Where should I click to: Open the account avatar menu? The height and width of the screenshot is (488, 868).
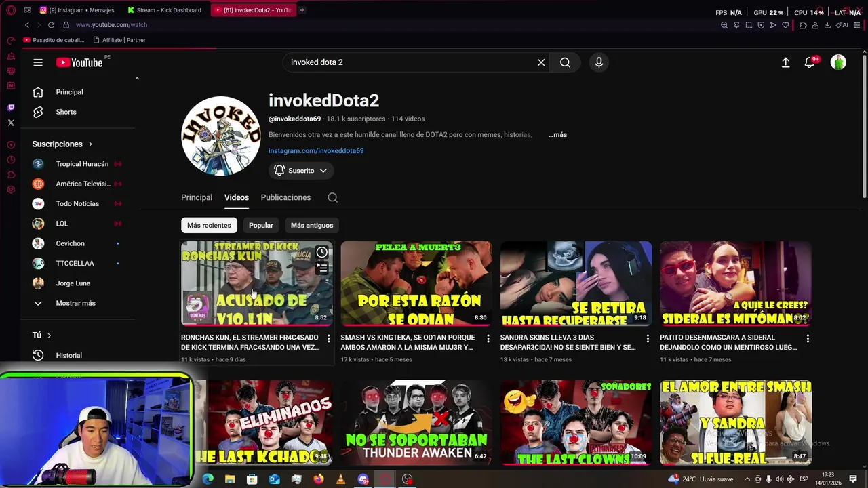(838, 62)
